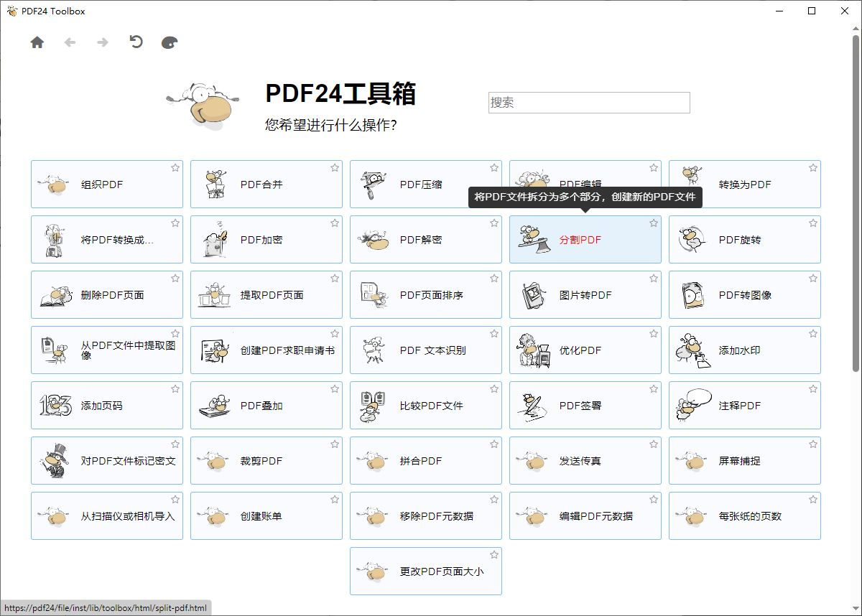The image size is (862, 616).
Task: Favorite the 组织PDF tool via its star
Action: pos(175,167)
